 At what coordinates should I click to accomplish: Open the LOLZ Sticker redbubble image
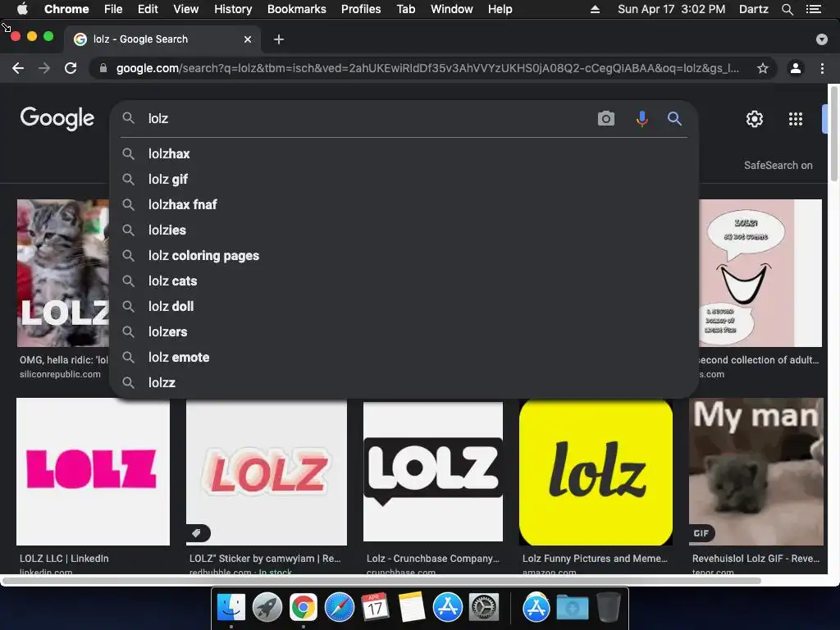point(267,472)
